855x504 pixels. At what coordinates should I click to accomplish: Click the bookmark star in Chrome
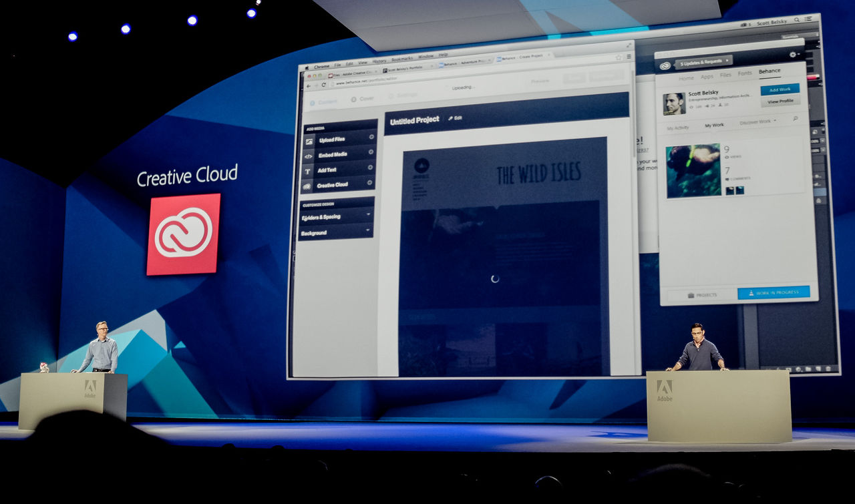point(619,58)
